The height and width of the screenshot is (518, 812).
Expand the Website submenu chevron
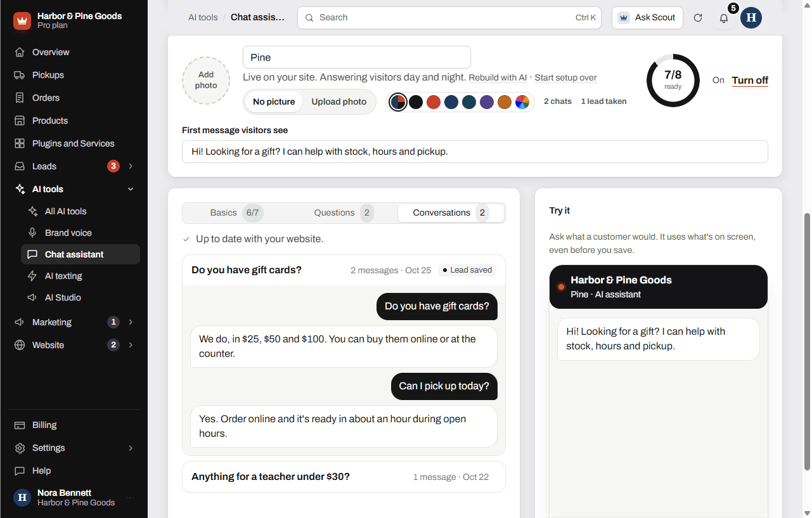click(x=131, y=345)
